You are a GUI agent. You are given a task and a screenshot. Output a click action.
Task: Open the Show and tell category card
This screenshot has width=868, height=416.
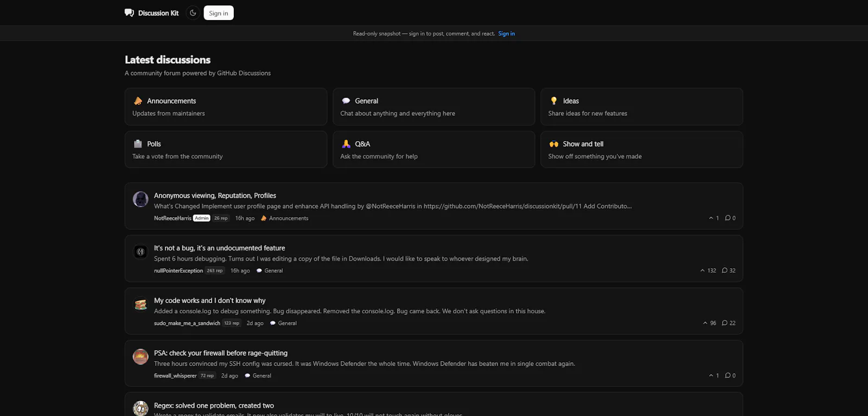coord(642,149)
